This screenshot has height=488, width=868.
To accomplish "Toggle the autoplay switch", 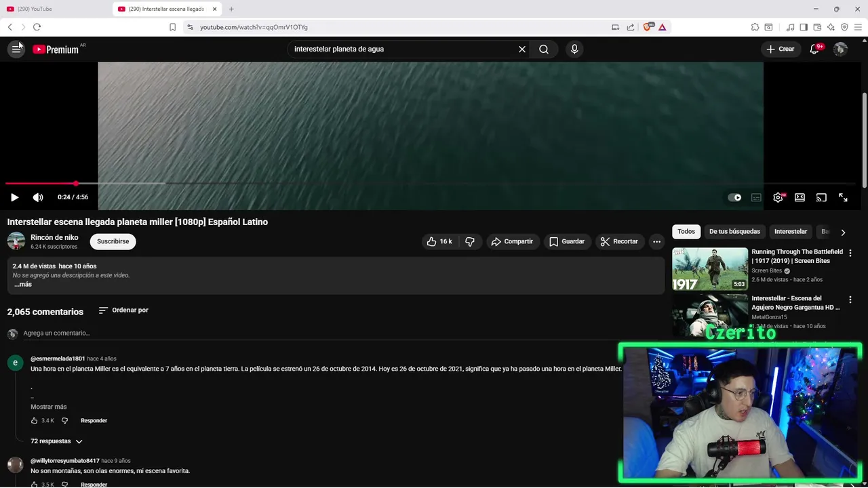I will [x=734, y=197].
